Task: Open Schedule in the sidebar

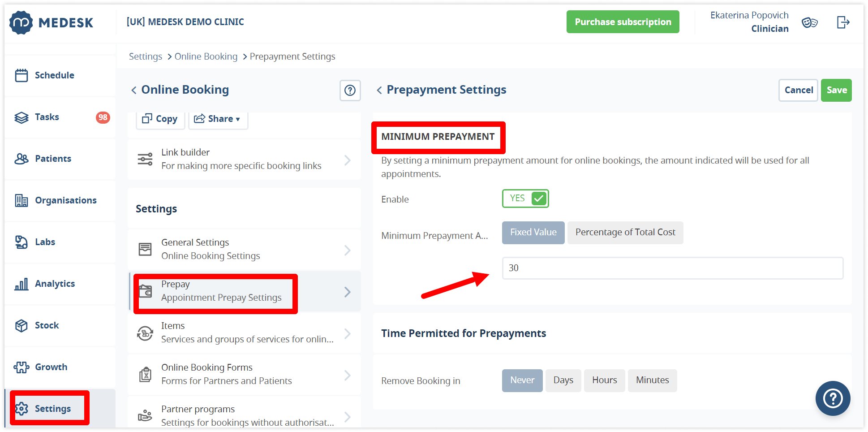Action: (x=54, y=75)
